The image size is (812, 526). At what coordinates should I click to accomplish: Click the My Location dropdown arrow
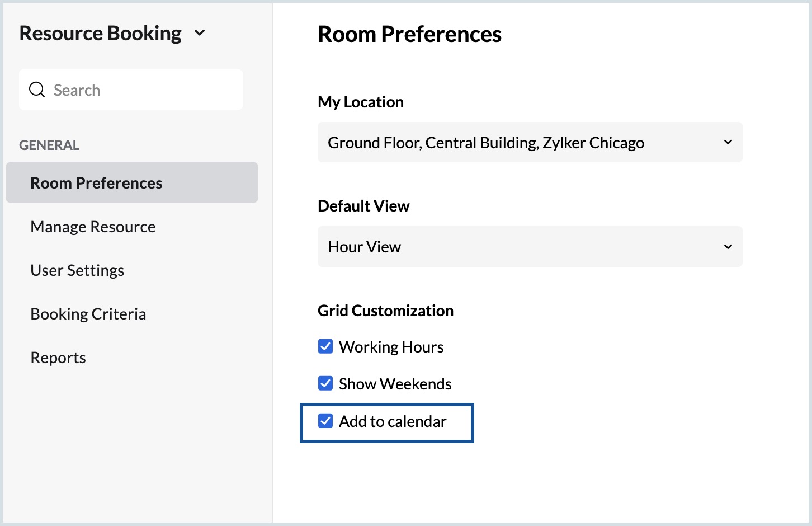[728, 142]
